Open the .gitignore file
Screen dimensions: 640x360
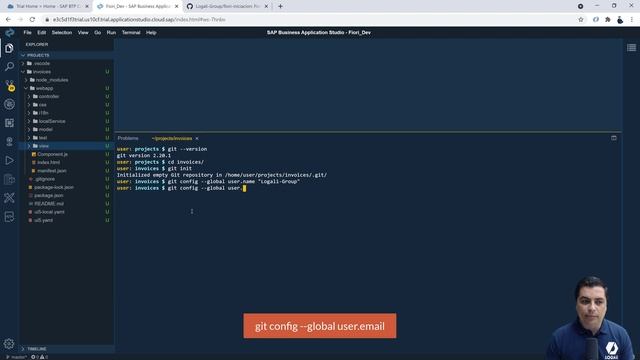pyautogui.click(x=44, y=179)
